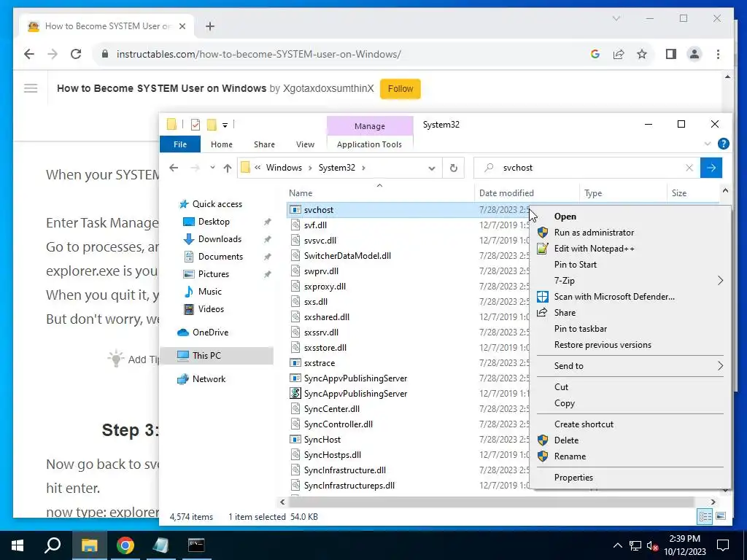Viewport: 747px width, 560px height.
Task: Open Documents in the navigation pane
Action: pos(220,257)
